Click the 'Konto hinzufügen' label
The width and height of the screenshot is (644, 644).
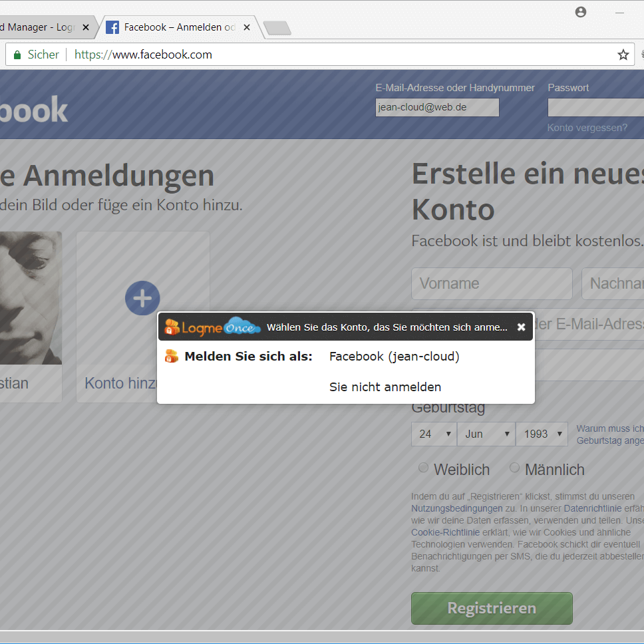121,383
